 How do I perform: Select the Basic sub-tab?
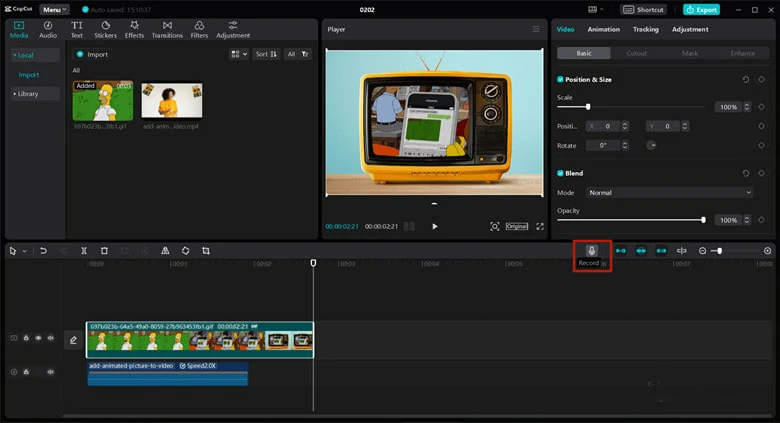point(584,53)
